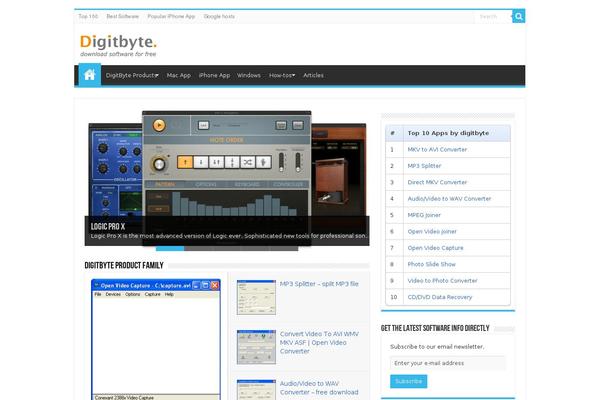Open CD/DVD Data Recovery link
Image resolution: width=600 pixels, height=400 pixels.
tap(440, 297)
